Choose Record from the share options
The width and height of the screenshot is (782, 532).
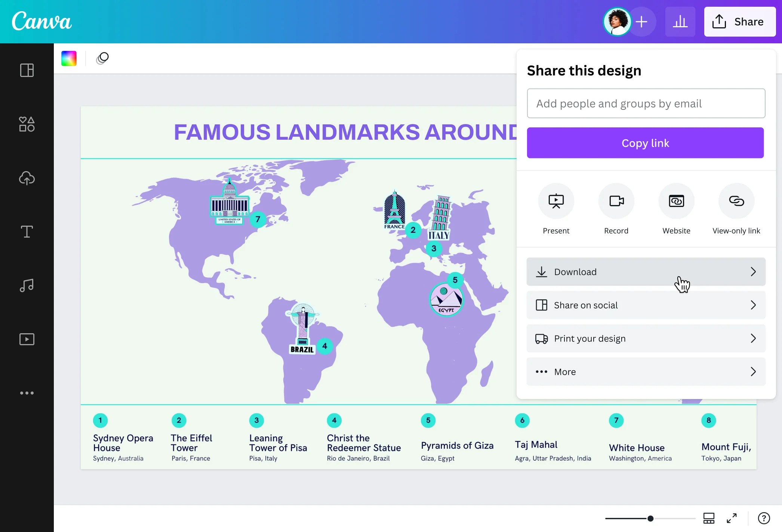[616, 201]
